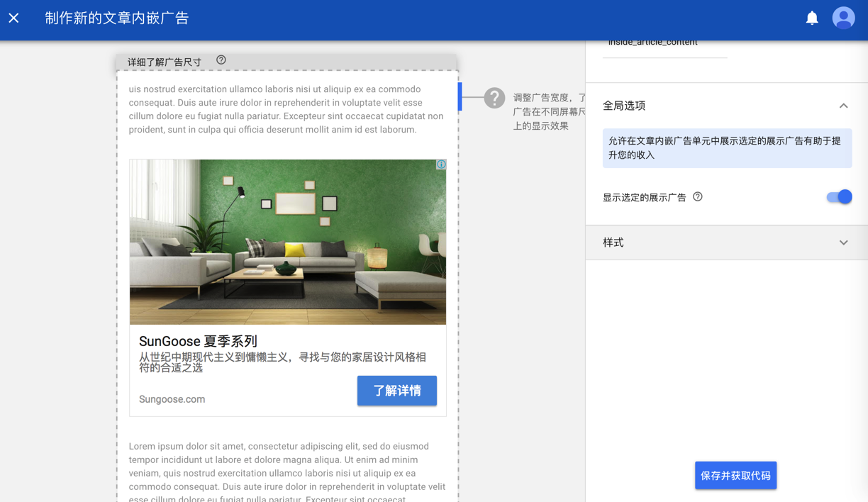
Task: Click the Lorem ipsum paragraph below the ad
Action: pos(287,471)
